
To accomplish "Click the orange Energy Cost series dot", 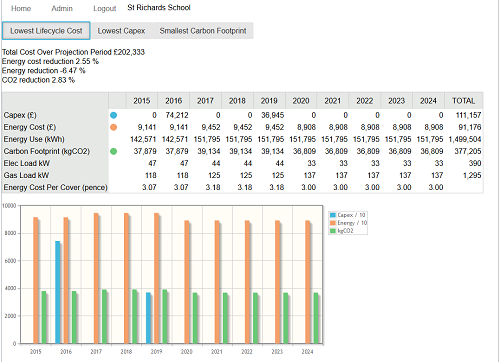I will tap(113, 127).
